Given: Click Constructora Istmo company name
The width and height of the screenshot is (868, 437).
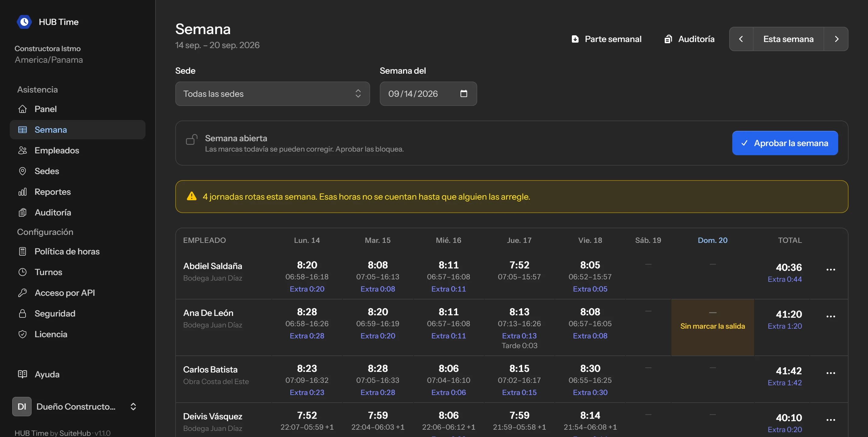Looking at the screenshot, I should click(47, 48).
